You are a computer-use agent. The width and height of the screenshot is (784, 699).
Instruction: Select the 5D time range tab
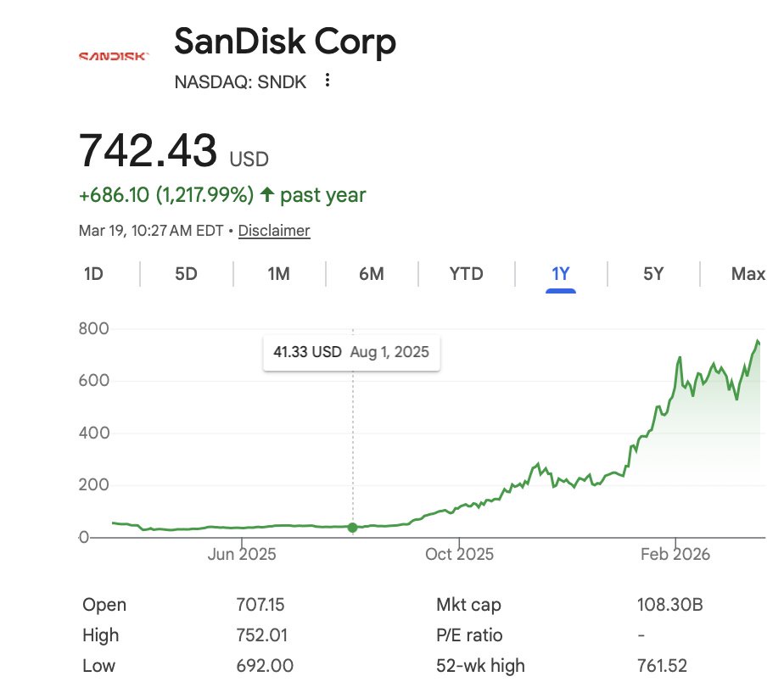(x=186, y=274)
